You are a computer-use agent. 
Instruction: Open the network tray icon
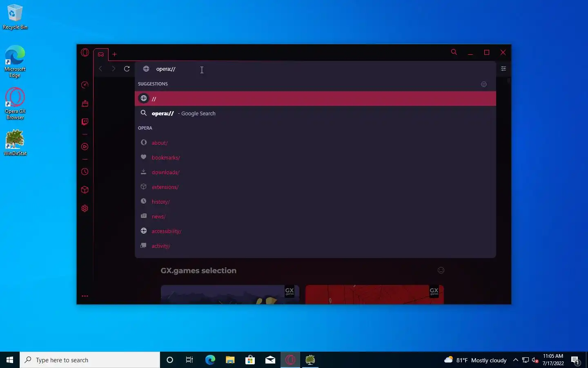[x=526, y=360]
